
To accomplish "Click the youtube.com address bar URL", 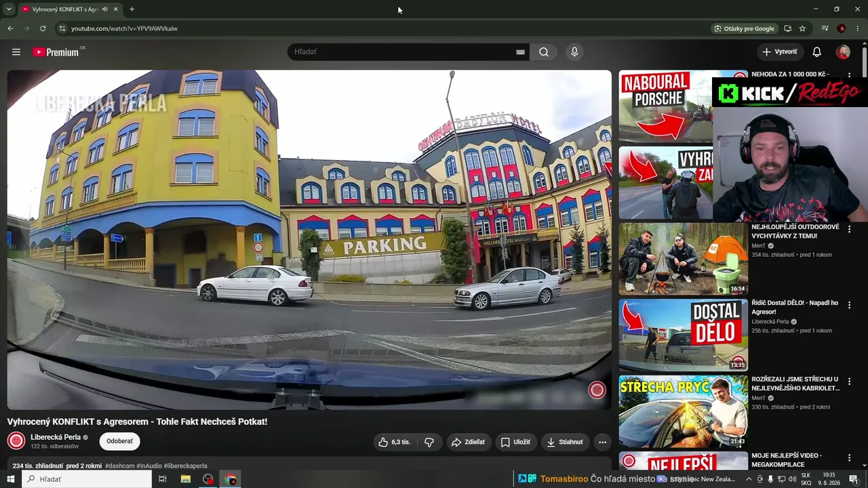I will [124, 28].
